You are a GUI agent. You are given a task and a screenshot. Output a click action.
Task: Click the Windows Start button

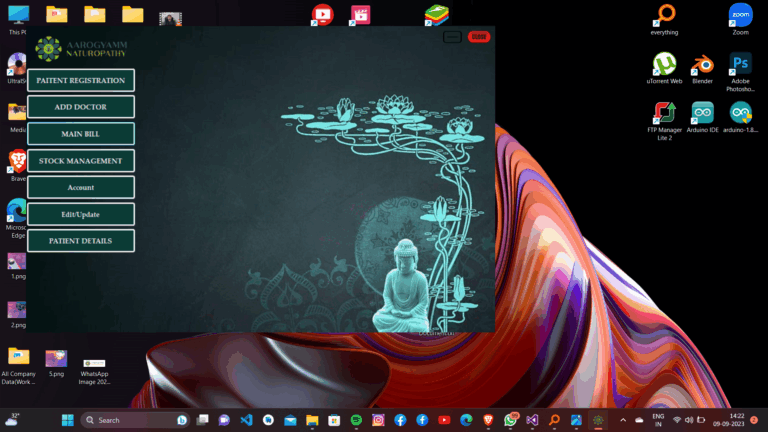point(68,420)
